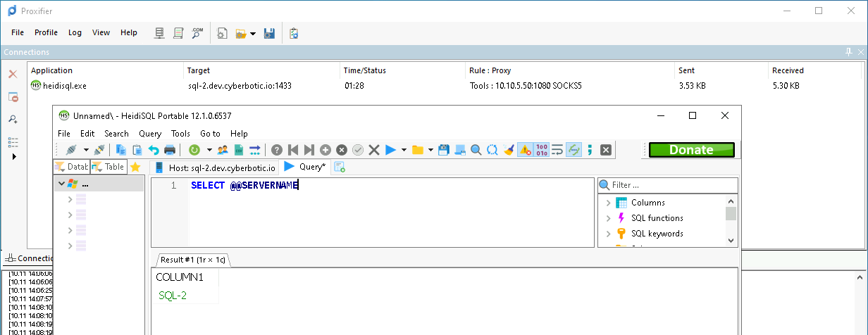Click the blue Execute SQL play button

390,150
